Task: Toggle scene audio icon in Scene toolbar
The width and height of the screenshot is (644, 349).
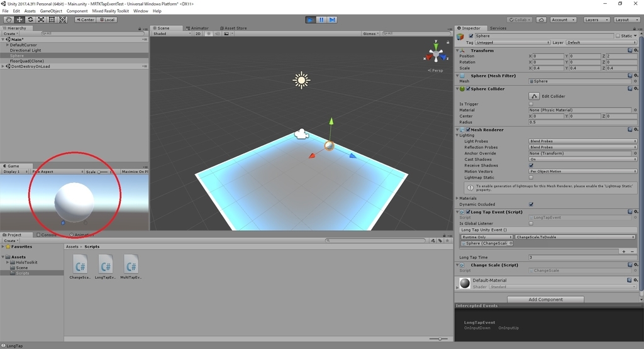Action: tap(217, 34)
